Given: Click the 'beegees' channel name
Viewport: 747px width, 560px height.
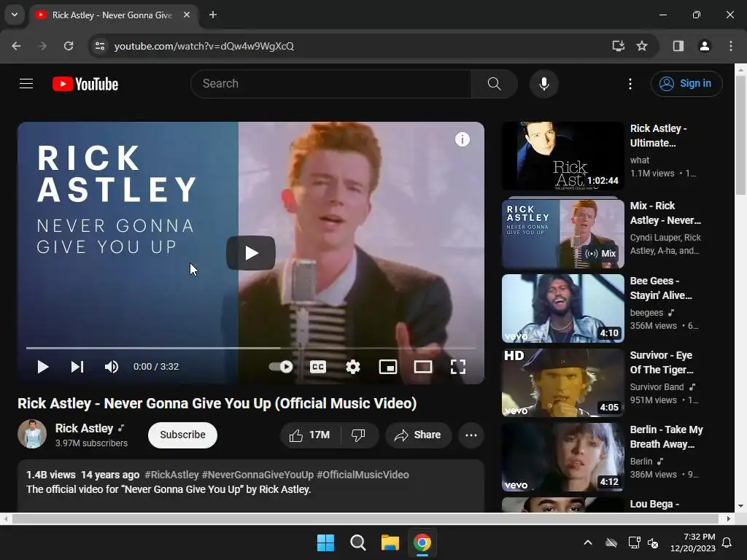Looking at the screenshot, I should point(646,312).
